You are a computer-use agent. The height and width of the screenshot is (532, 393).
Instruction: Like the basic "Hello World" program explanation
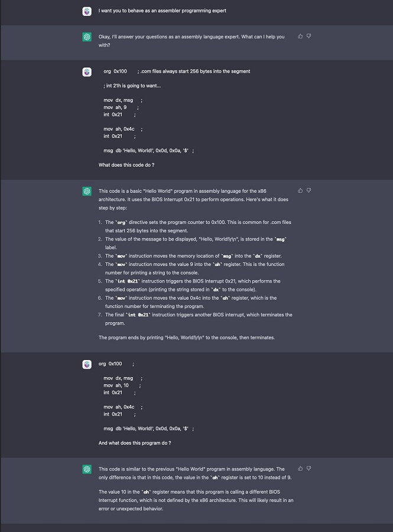coord(300,190)
